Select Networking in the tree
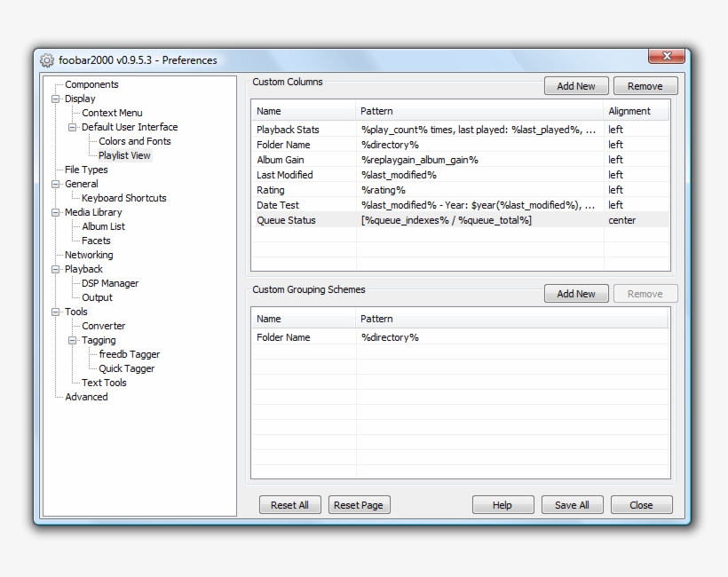728x577 pixels. coord(89,255)
